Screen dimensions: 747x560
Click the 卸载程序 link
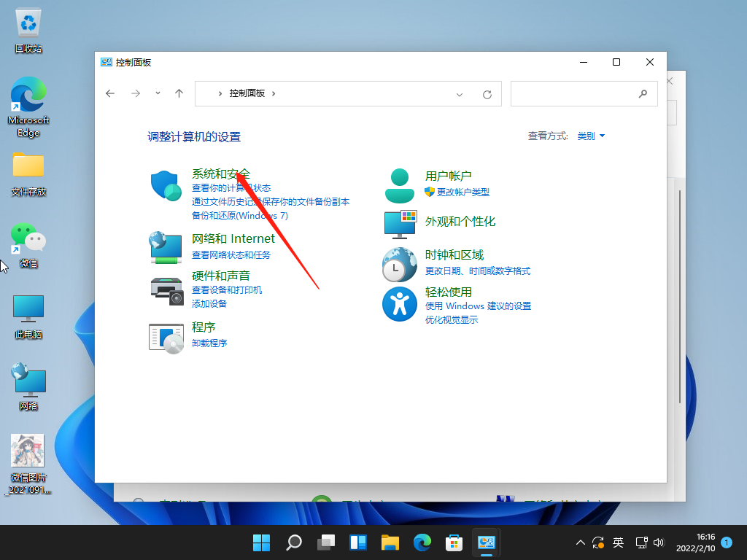coord(209,343)
